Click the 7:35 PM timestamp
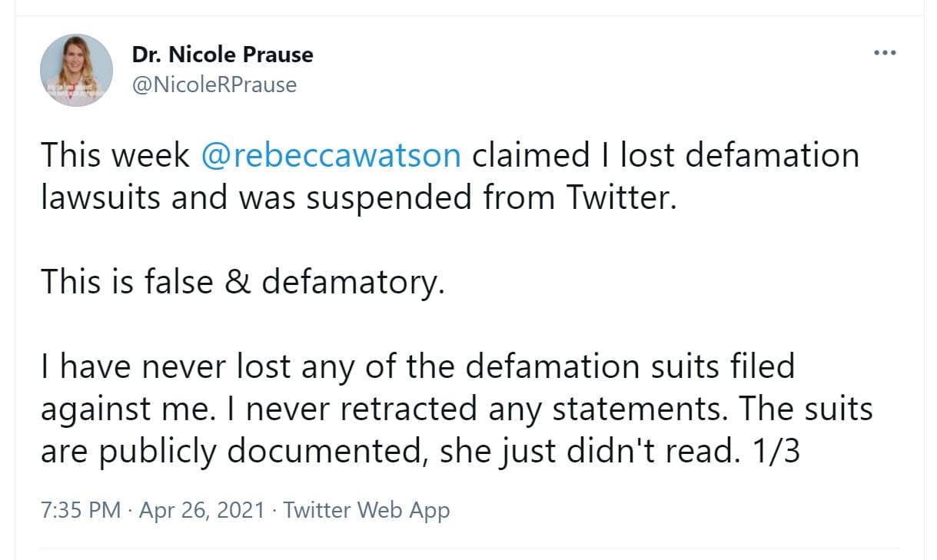937x560 pixels. point(80,510)
